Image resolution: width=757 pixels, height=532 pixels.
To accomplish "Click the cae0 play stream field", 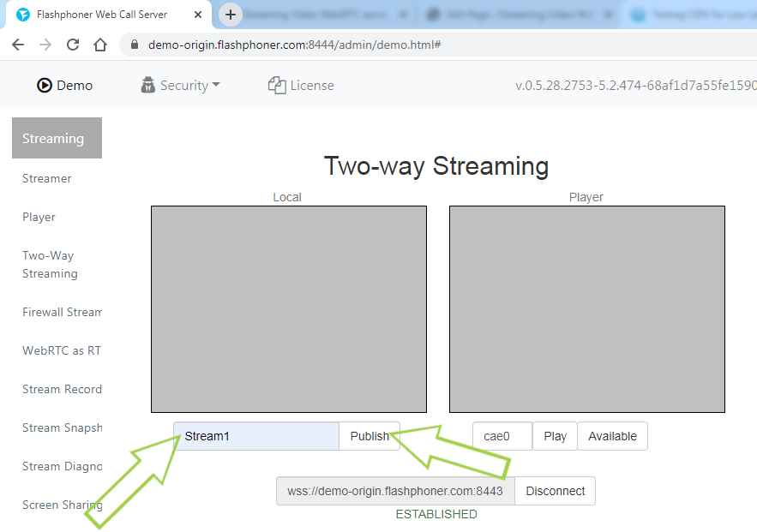I will pos(502,436).
